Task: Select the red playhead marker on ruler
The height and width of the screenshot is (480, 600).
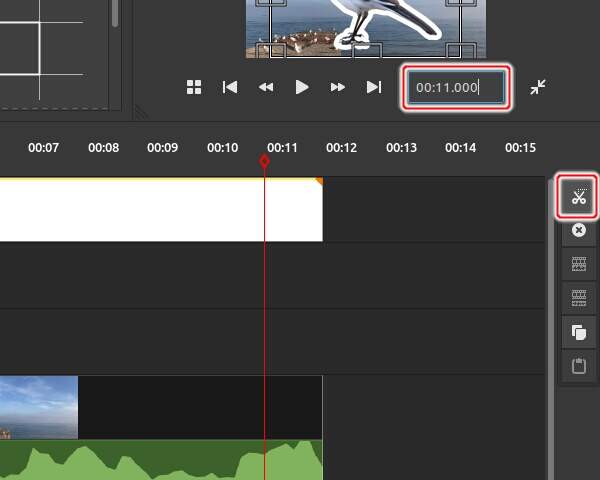Action: tap(264, 161)
